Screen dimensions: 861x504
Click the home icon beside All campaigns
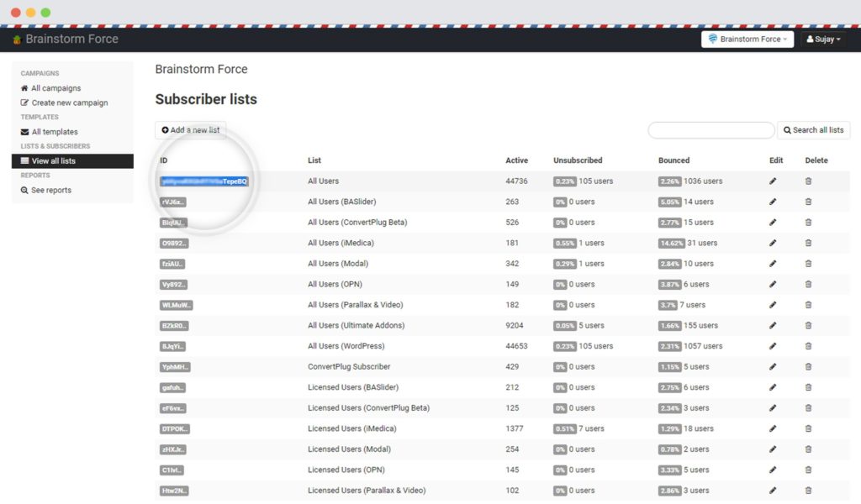pyautogui.click(x=26, y=87)
